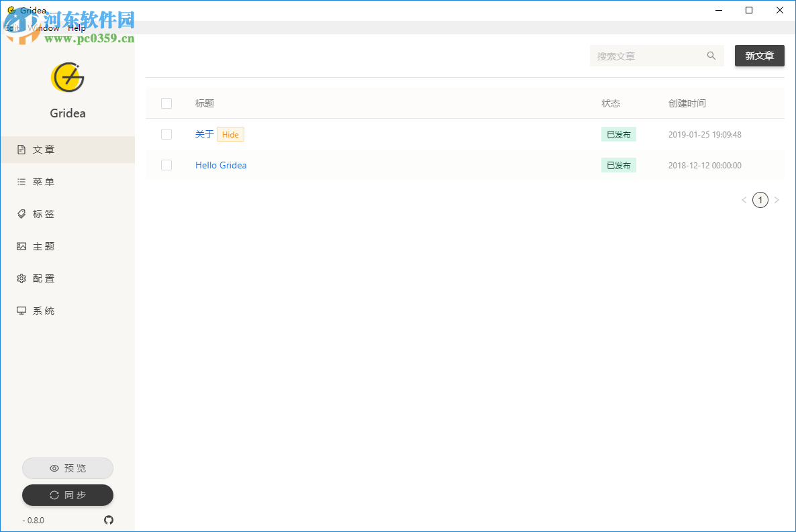Click the 预览 preview button
The width and height of the screenshot is (796, 532).
[68, 468]
